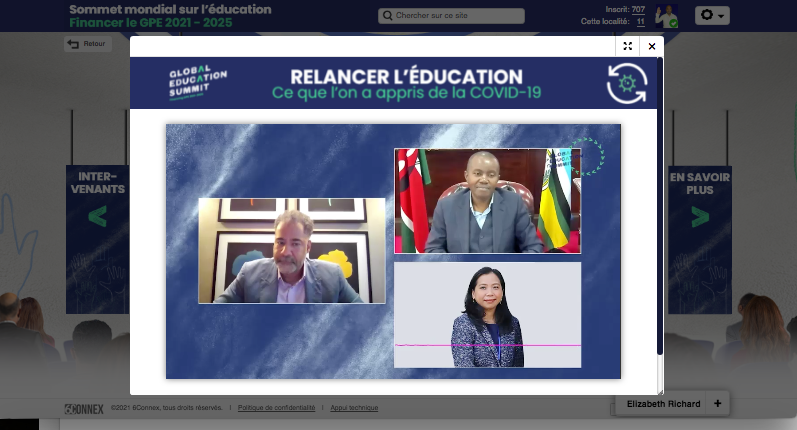Image resolution: width=797 pixels, height=430 pixels.
Task: Expand the Elizabeth Richard chat plus button
Action: (717, 404)
